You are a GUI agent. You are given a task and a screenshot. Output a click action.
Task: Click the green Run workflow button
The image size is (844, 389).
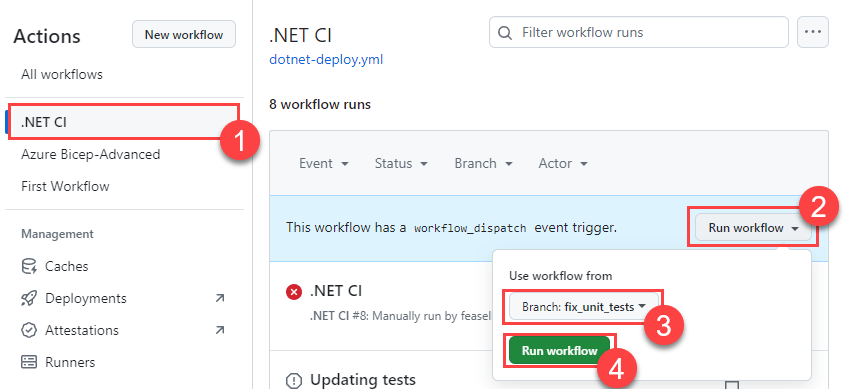click(x=559, y=351)
